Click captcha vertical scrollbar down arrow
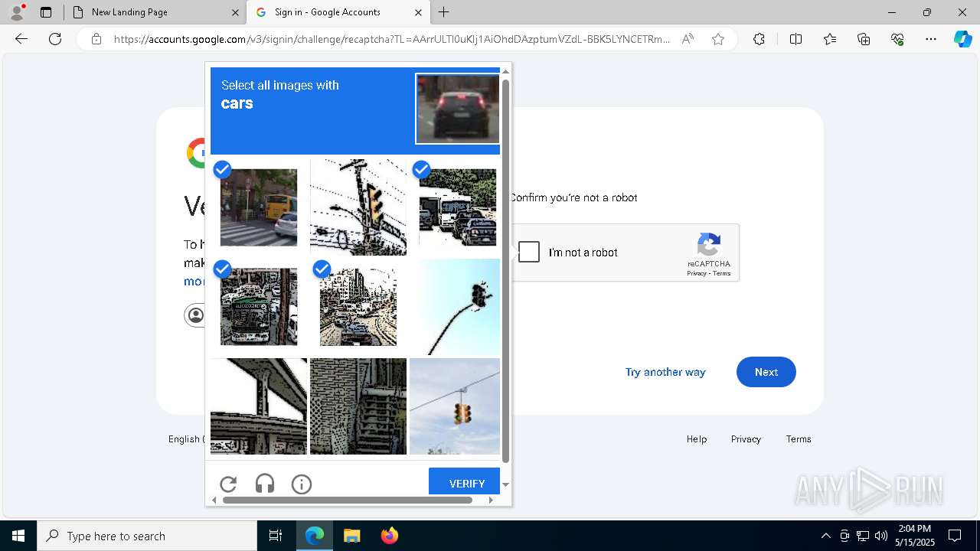This screenshot has width=980, height=551. click(x=505, y=484)
